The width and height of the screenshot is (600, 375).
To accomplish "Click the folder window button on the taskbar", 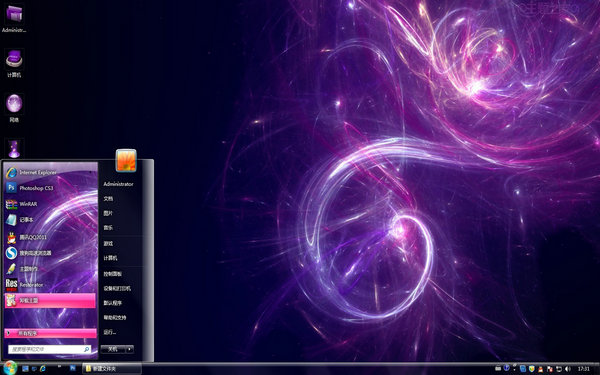I will tap(112, 368).
